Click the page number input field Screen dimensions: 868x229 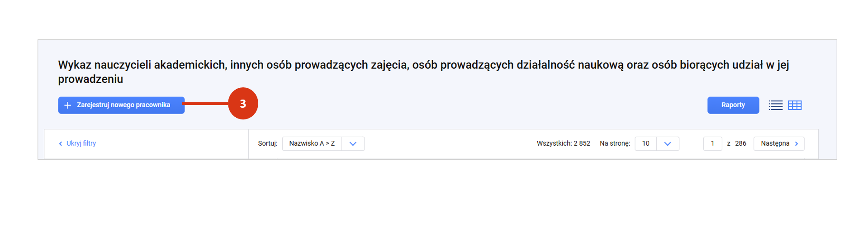712,143
